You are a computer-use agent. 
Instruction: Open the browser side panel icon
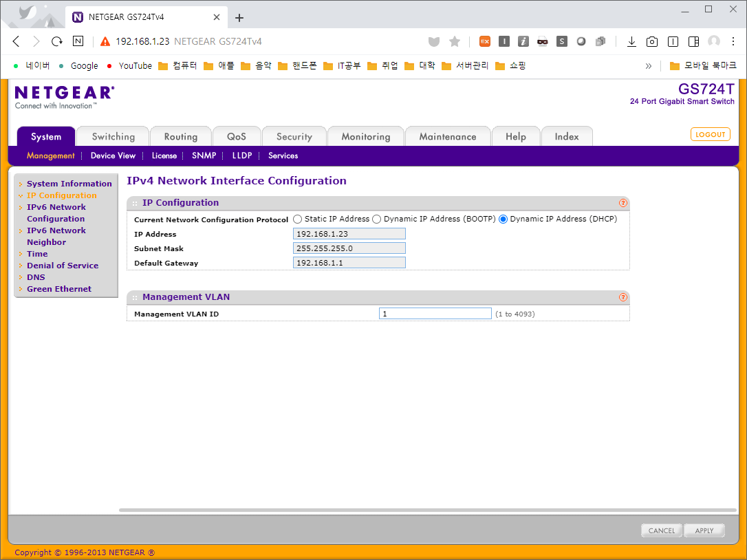pos(693,41)
